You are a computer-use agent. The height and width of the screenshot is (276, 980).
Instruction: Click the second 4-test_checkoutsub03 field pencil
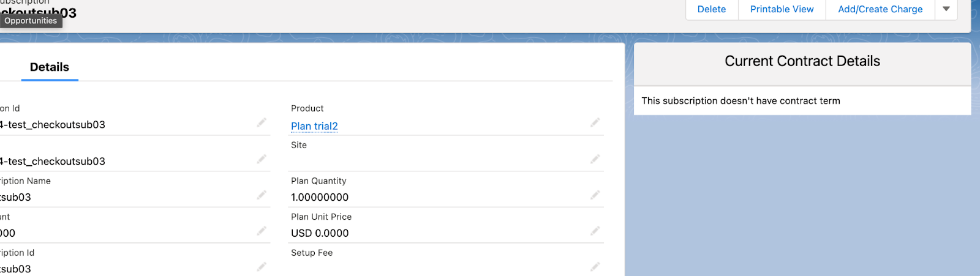point(262,159)
